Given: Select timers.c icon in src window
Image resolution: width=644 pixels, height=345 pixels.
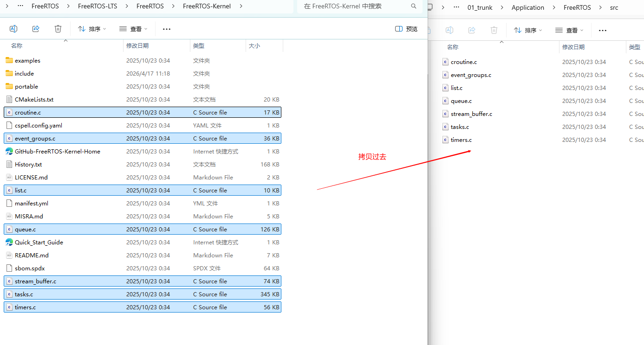Looking at the screenshot, I should point(445,140).
